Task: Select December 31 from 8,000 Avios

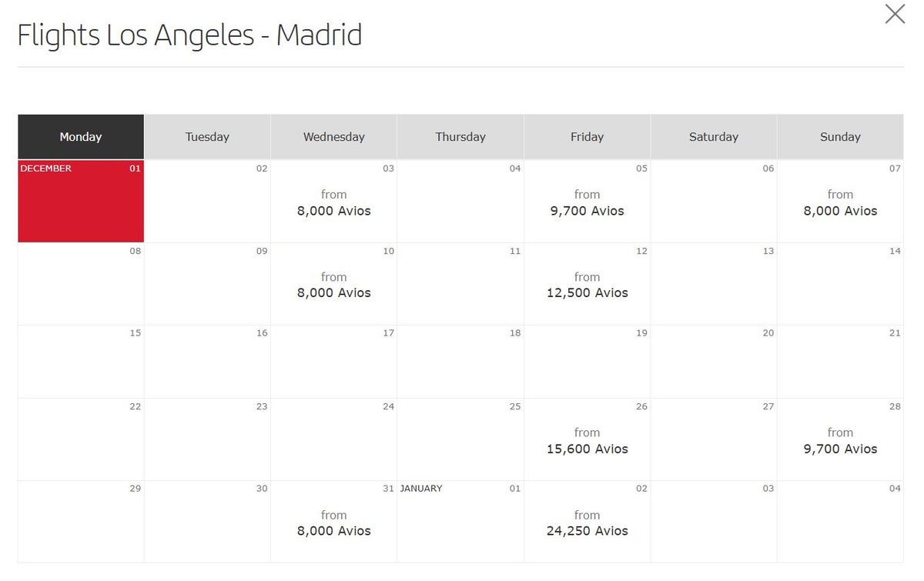Action: pyautogui.click(x=333, y=523)
